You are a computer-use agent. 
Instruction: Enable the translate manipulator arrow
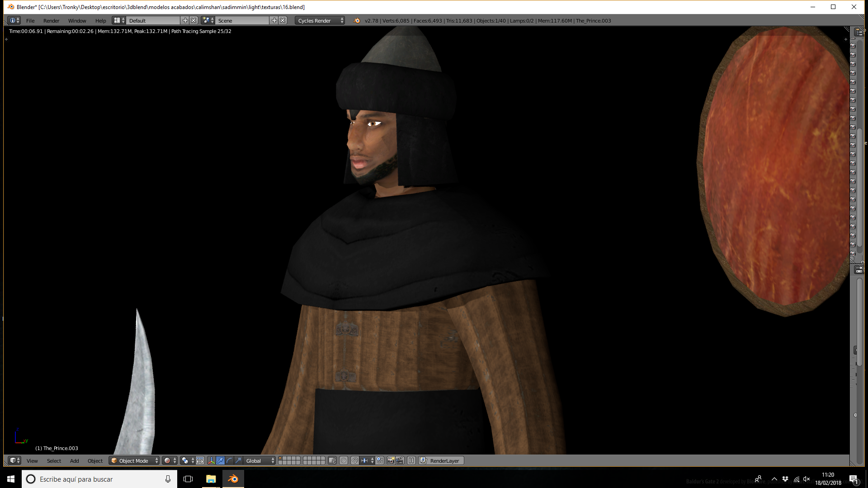tap(220, 460)
